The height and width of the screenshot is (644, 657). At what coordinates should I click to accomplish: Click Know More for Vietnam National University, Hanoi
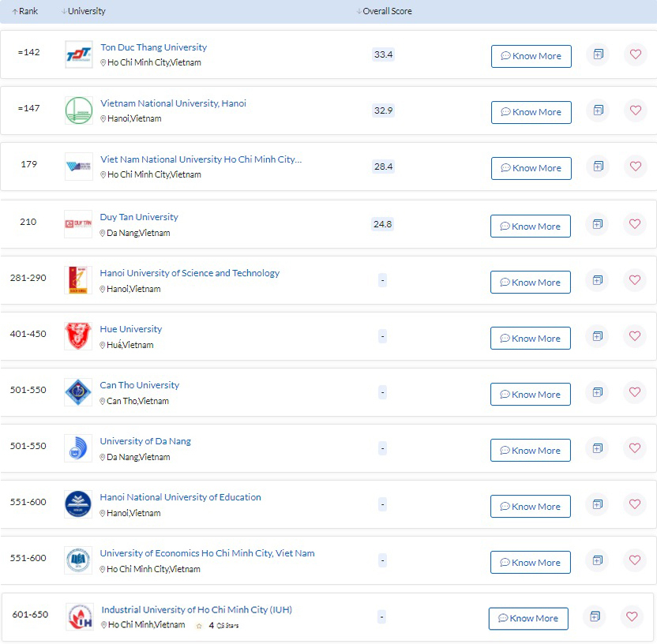(x=531, y=112)
